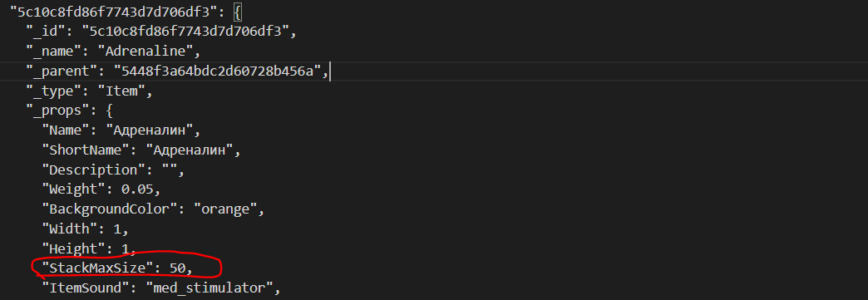Click the "Name" value Адреналин
Viewport: 868px width, 300px height.
point(153,130)
